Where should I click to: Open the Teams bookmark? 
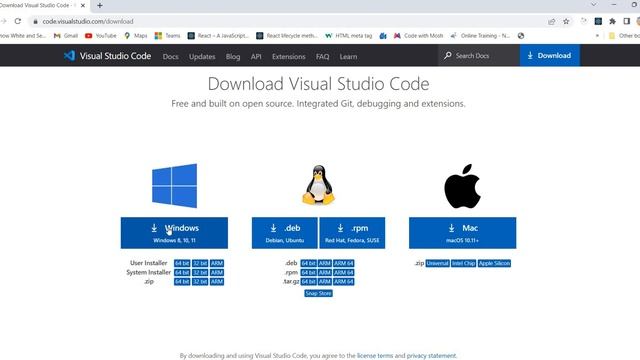168,36
